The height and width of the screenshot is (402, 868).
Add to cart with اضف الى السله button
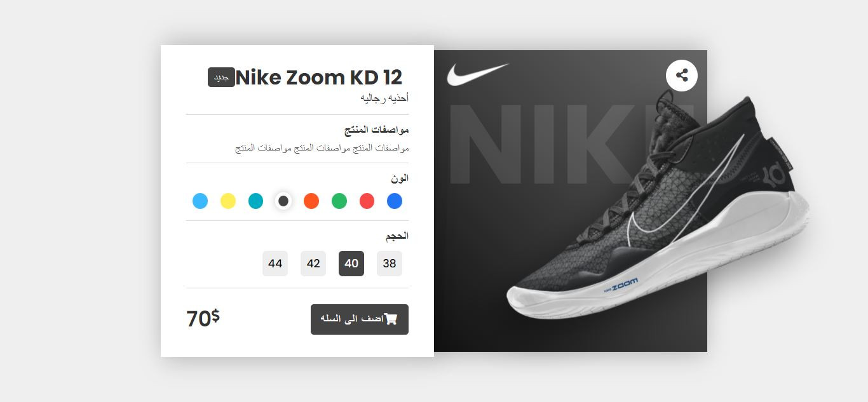[x=360, y=319]
